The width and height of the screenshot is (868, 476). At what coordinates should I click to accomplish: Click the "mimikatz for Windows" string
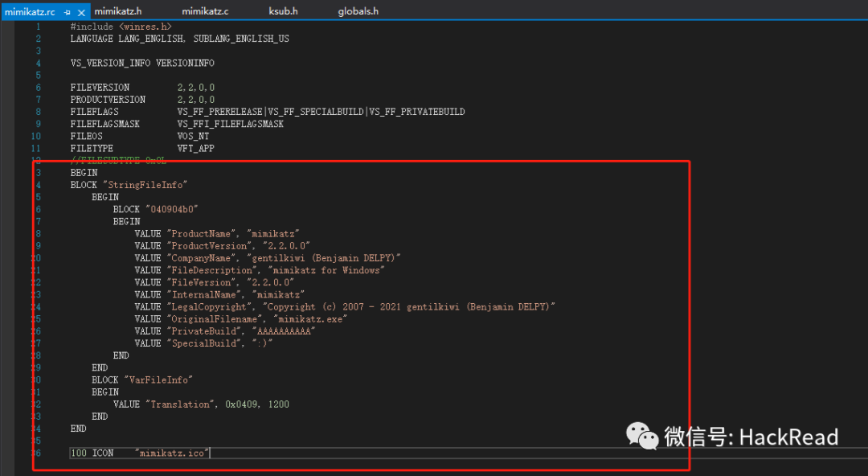pyautogui.click(x=326, y=270)
